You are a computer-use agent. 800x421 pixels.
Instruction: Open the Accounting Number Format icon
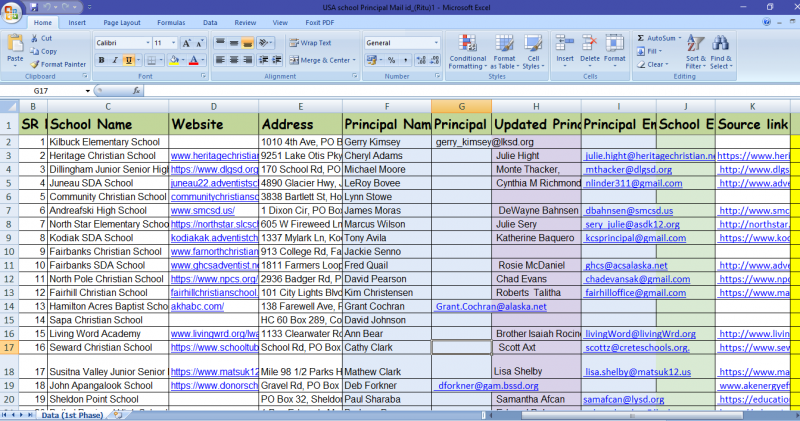click(371, 60)
